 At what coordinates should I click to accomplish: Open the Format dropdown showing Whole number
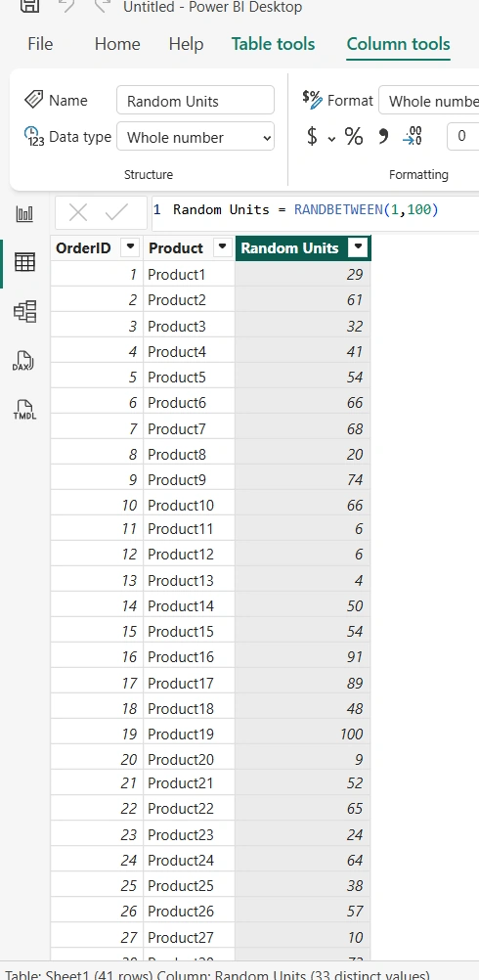[429, 101]
